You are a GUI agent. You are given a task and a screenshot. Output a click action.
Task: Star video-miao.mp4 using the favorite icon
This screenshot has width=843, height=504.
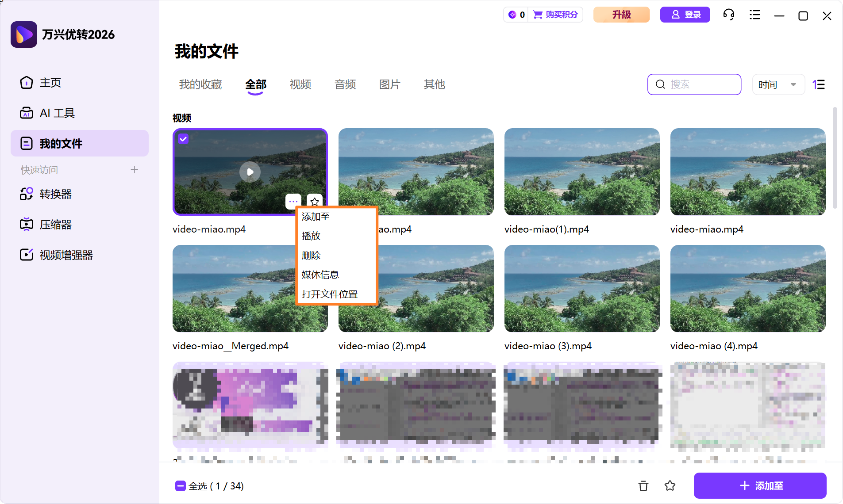point(314,202)
